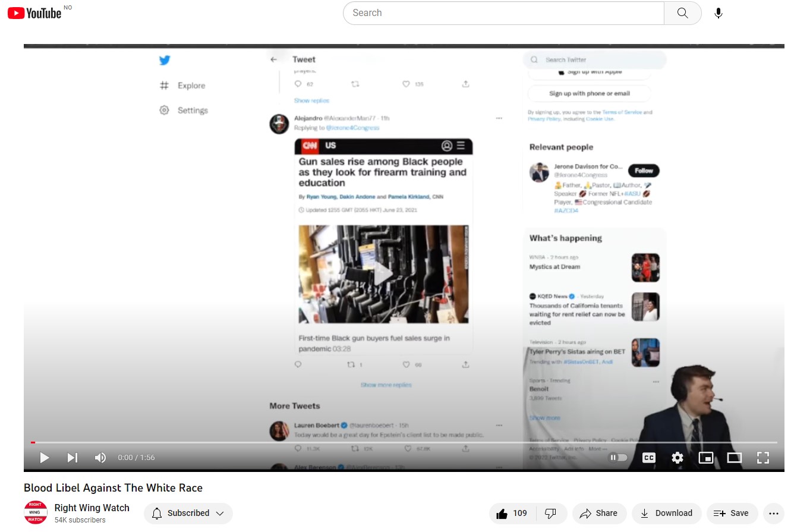Skip to the next video
This screenshot has height=532, width=794.
click(73, 458)
